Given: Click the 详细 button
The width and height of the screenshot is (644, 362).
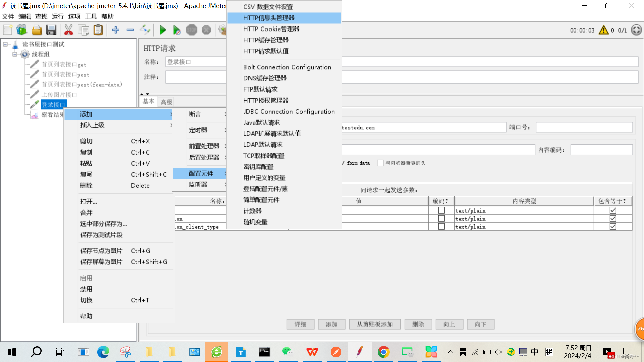Looking at the screenshot, I should (301, 324).
